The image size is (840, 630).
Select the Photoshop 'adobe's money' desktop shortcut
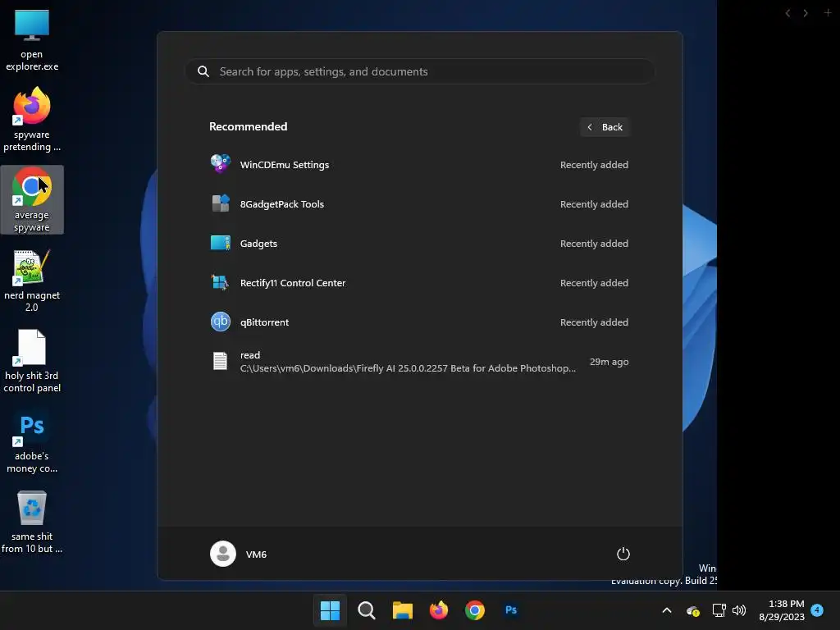coord(32,441)
